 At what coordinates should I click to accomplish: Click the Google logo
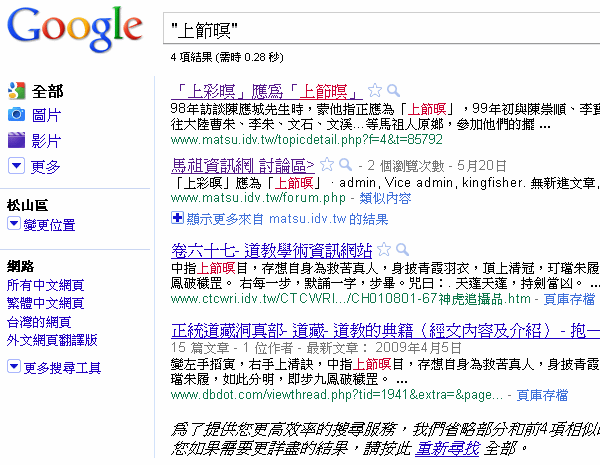coord(75,29)
